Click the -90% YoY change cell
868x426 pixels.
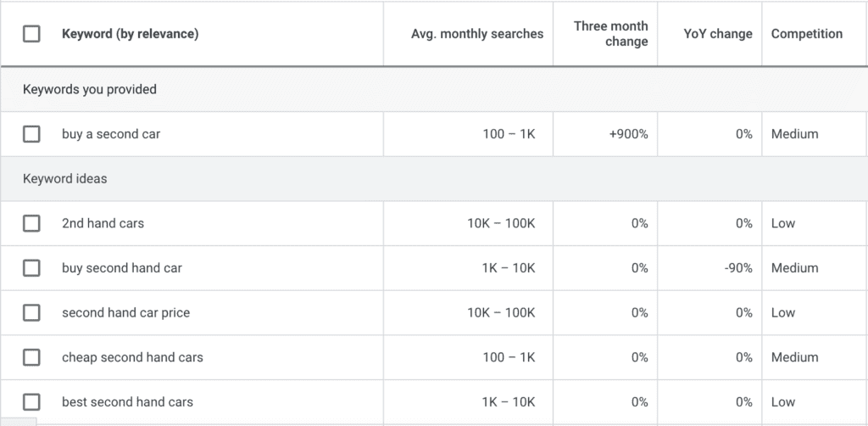(x=737, y=268)
